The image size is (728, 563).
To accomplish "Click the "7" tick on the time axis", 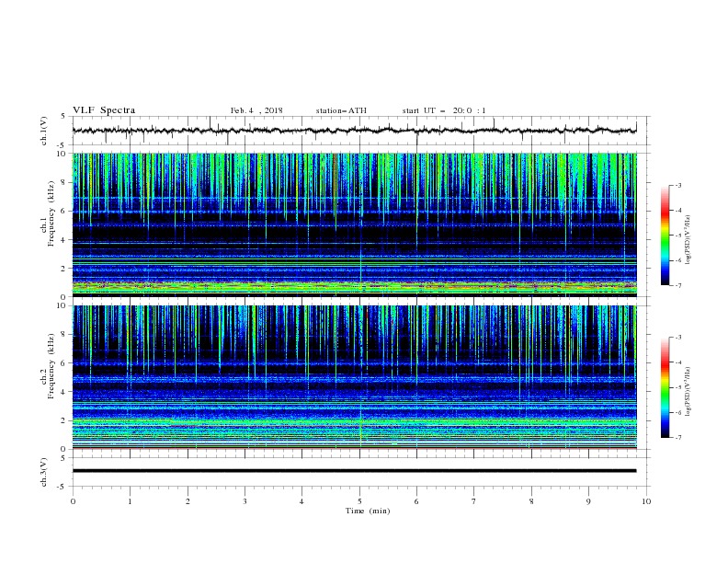I will pyautogui.click(x=474, y=501).
